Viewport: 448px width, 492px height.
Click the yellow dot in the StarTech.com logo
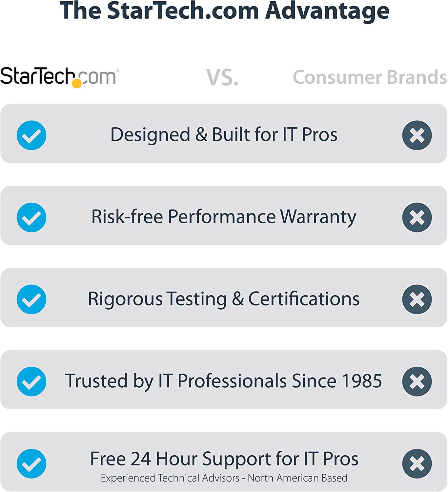click(77, 83)
